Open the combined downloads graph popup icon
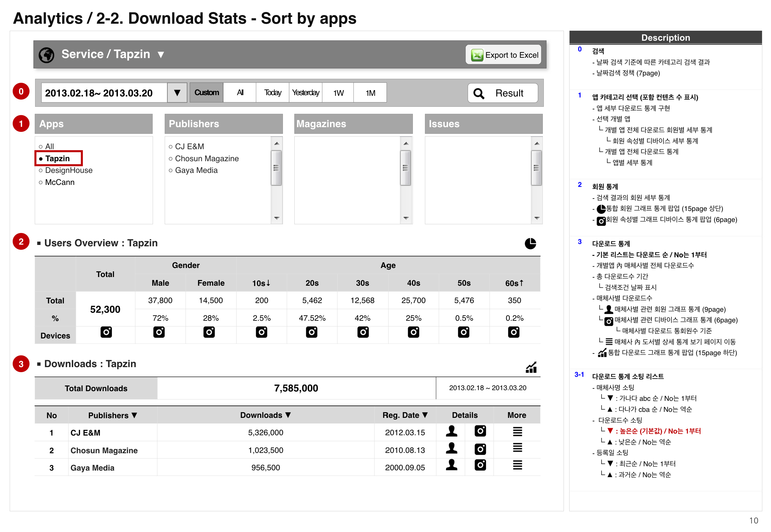Image resolution: width=771 pixels, height=532 pixels. point(531,367)
